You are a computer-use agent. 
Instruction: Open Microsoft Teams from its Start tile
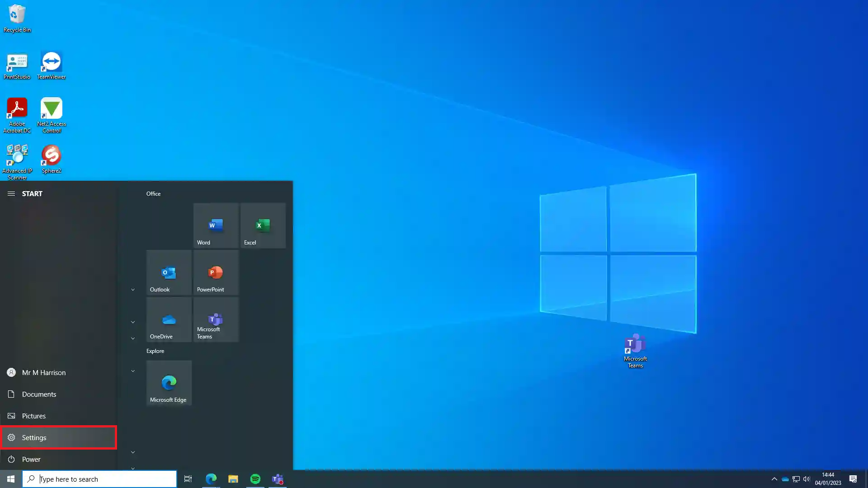(216, 319)
